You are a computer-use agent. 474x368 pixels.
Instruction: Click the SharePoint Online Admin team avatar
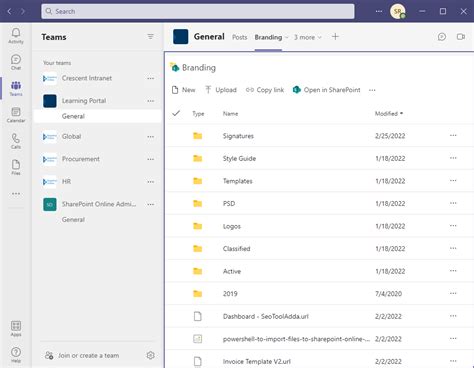click(x=50, y=204)
